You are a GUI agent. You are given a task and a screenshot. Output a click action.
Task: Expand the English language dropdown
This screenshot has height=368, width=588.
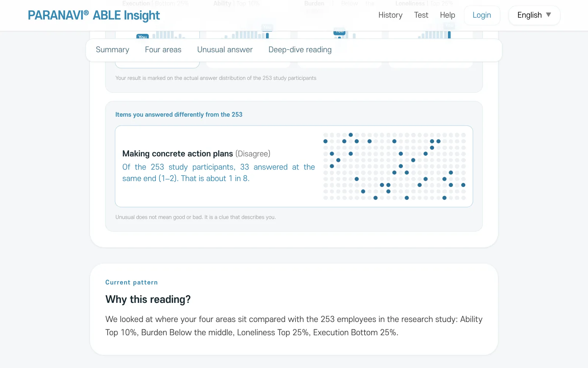[x=534, y=15]
